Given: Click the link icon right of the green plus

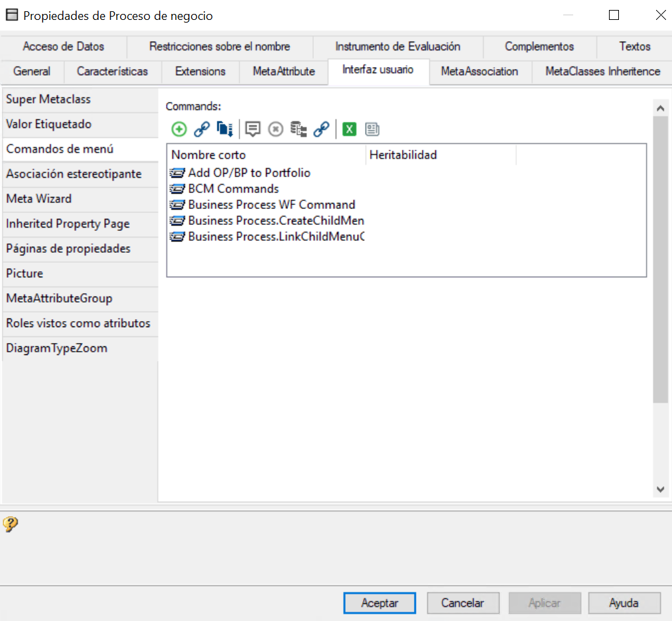Looking at the screenshot, I should (202, 129).
